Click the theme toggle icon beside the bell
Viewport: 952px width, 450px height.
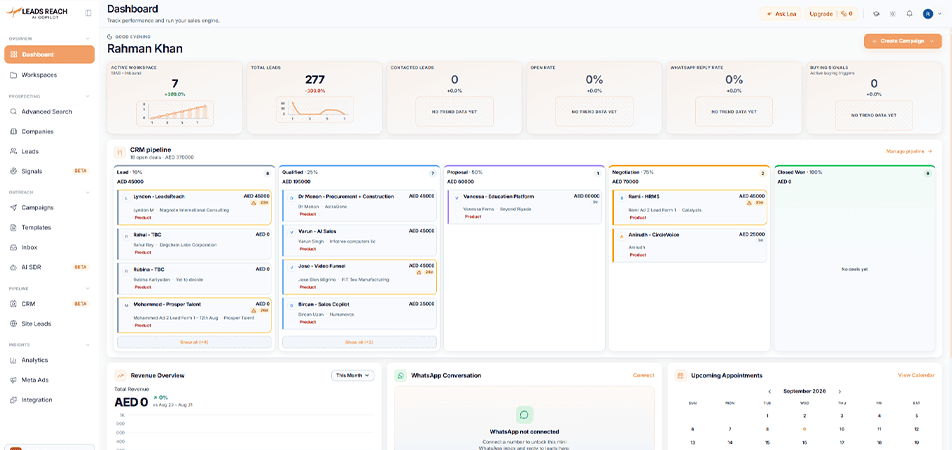[x=892, y=13]
